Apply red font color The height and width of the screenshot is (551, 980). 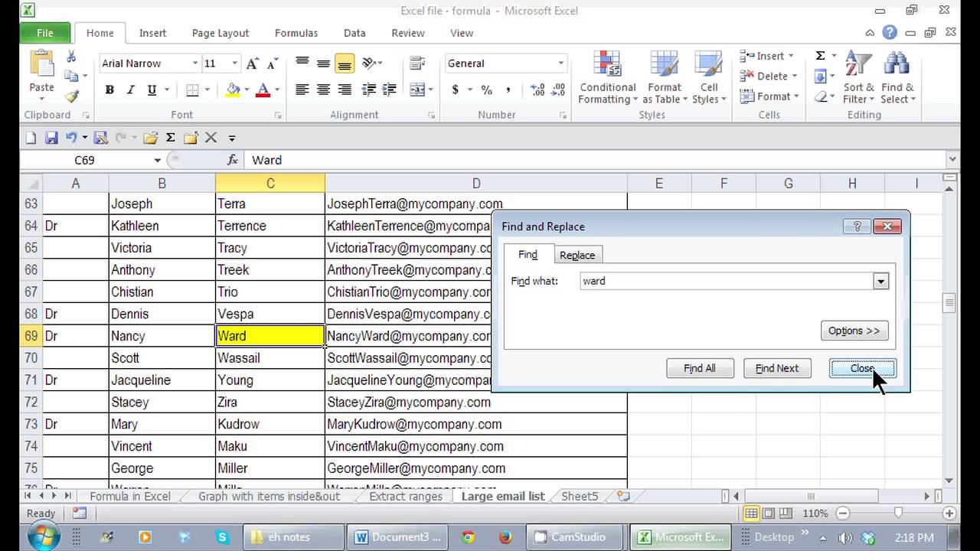click(x=263, y=90)
